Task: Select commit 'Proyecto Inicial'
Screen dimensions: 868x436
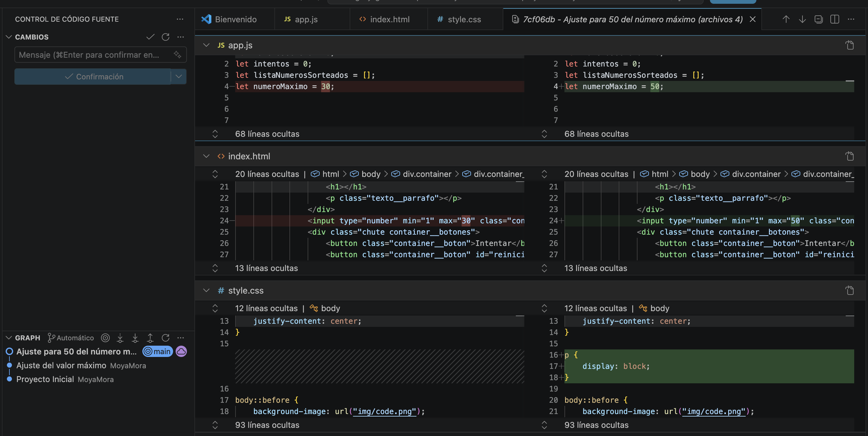Action: (x=45, y=379)
